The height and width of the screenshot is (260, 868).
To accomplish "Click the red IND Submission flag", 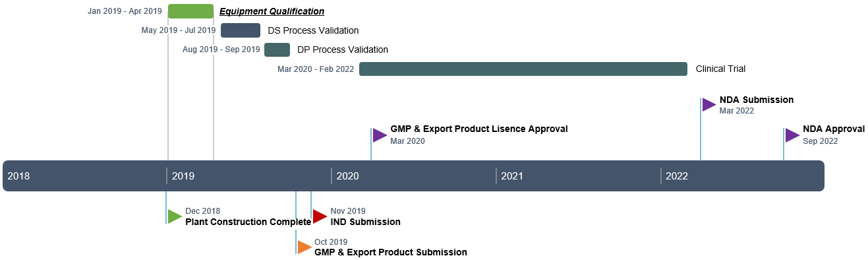I will coord(320,216).
